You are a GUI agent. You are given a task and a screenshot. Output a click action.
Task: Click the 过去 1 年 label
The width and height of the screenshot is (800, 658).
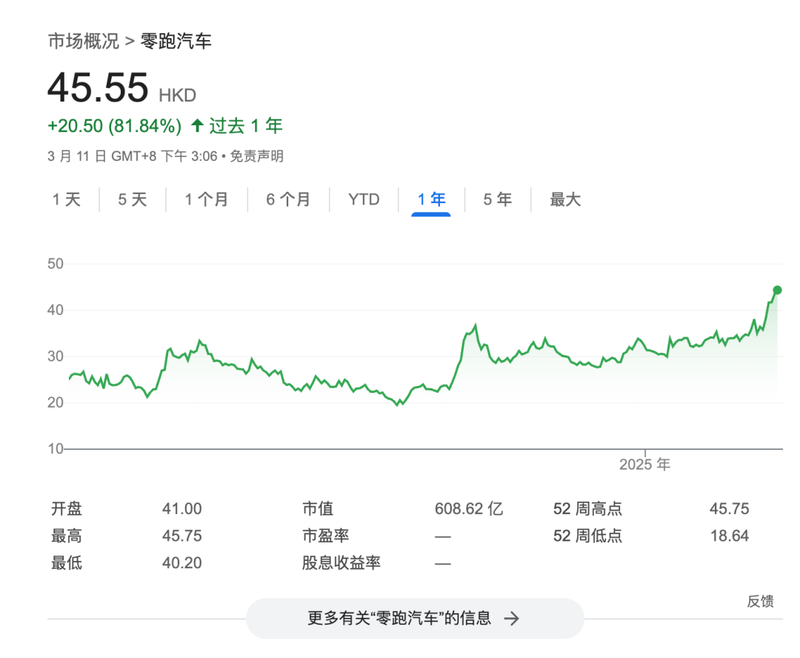tap(246, 126)
